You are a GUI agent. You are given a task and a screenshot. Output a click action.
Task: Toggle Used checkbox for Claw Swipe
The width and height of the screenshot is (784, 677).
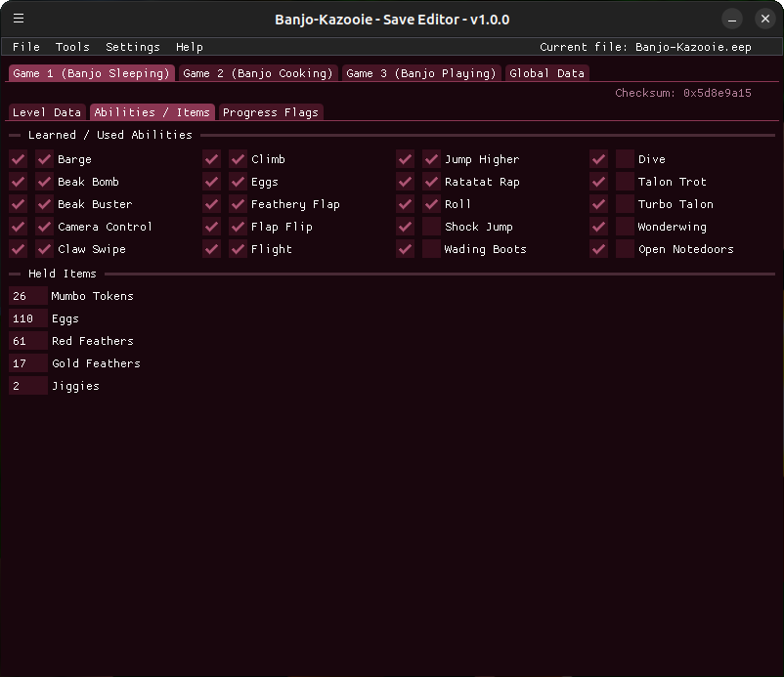coord(45,249)
